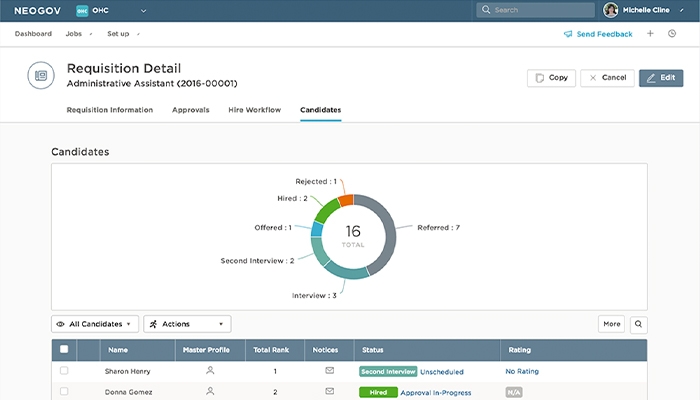This screenshot has height=400, width=700.
Task: Check the box for Sharon Henry
Action: click(64, 371)
